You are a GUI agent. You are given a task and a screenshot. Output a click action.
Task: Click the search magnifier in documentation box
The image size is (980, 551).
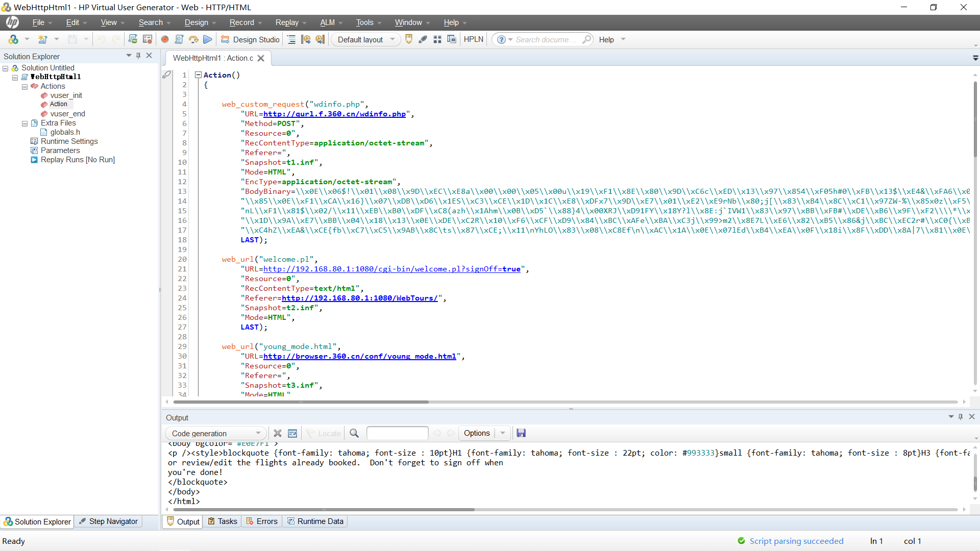click(586, 39)
